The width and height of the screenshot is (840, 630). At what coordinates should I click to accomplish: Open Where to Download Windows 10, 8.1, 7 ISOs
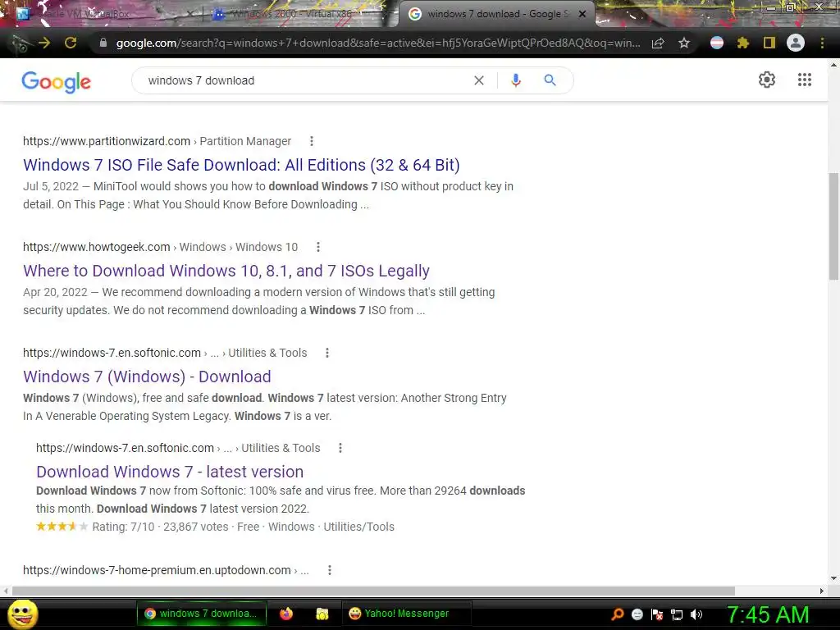tap(226, 271)
